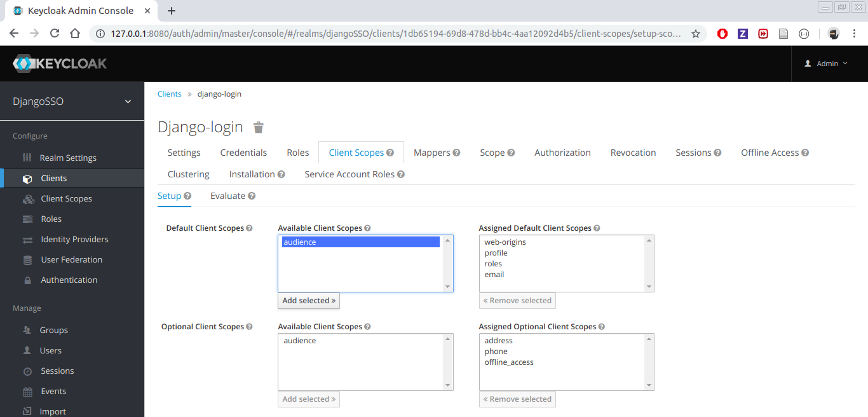
Task: Open a new browser tab
Action: click(172, 11)
